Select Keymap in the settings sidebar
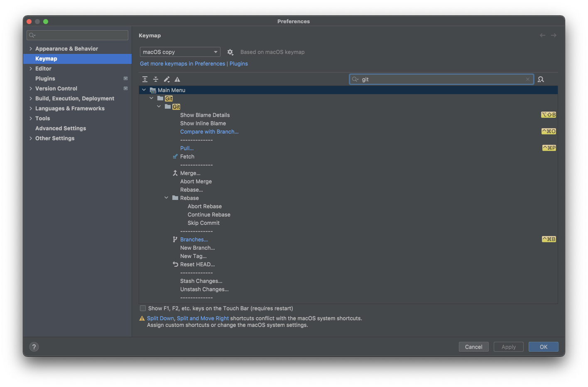 click(78, 58)
